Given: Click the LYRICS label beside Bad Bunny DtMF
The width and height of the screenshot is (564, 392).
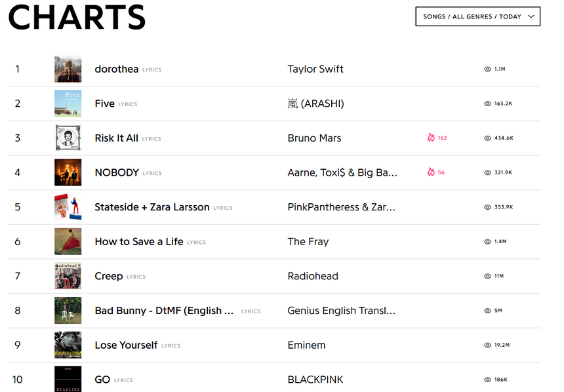Looking at the screenshot, I should click(x=251, y=311).
